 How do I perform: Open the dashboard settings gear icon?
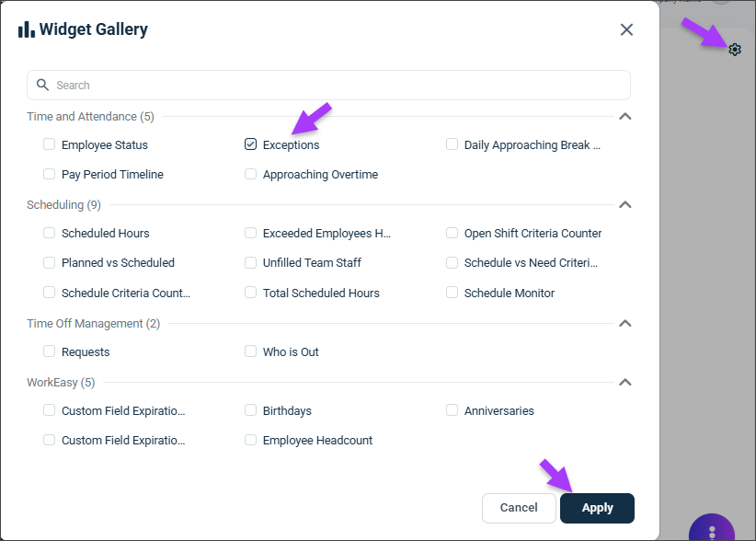[734, 49]
